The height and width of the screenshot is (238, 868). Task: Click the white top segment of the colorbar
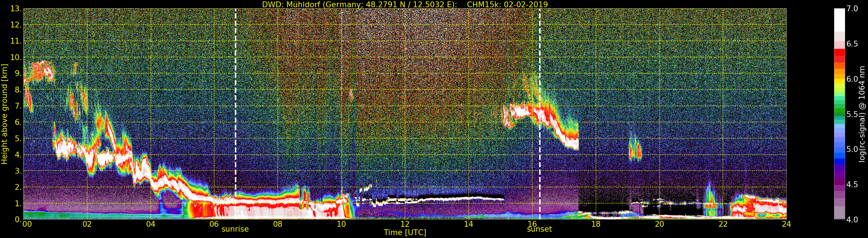[839, 20]
